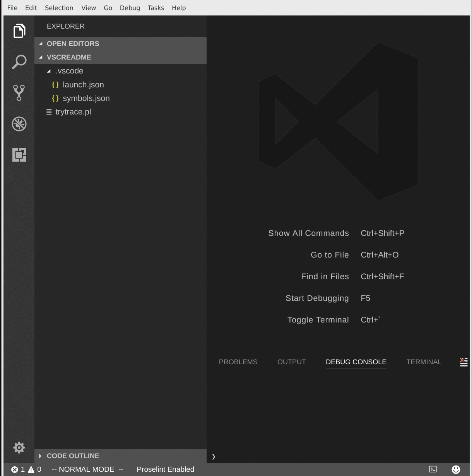Click Toggle Terminal hint text
Viewport: 472px width, 476px height.
click(318, 320)
